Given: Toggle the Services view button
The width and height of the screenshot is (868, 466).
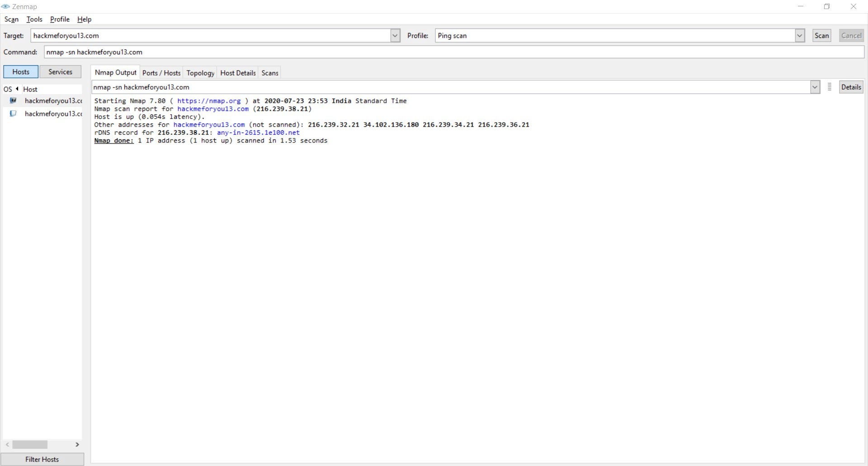Looking at the screenshot, I should (x=60, y=71).
